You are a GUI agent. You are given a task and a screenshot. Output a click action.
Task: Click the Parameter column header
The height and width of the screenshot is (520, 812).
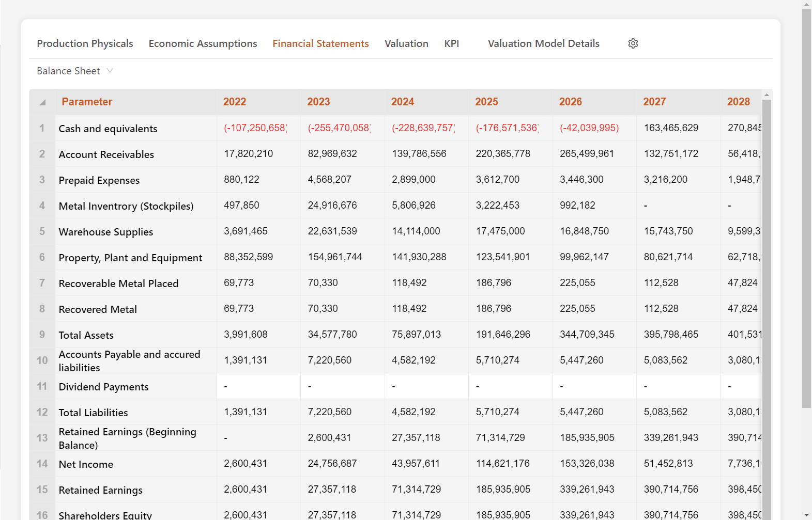87,102
